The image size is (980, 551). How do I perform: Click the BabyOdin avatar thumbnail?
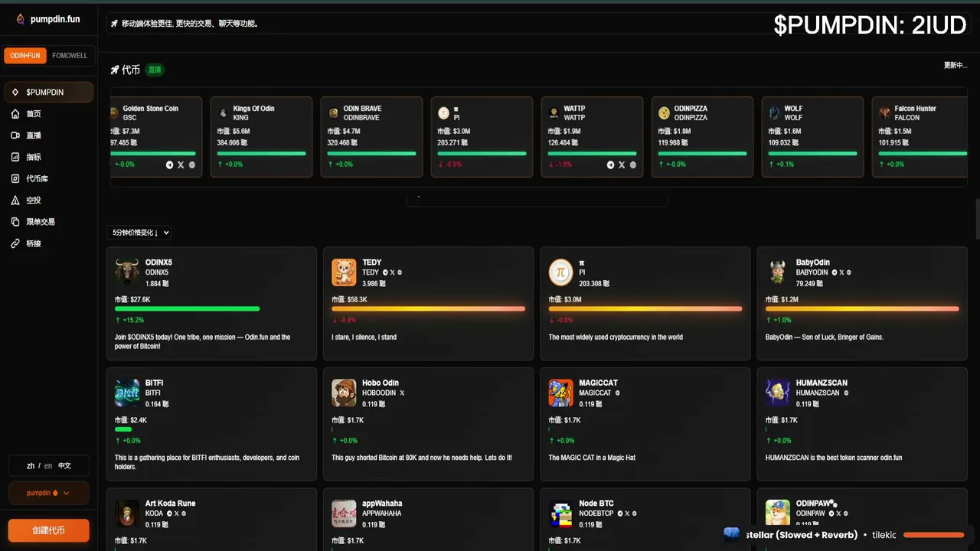(778, 272)
